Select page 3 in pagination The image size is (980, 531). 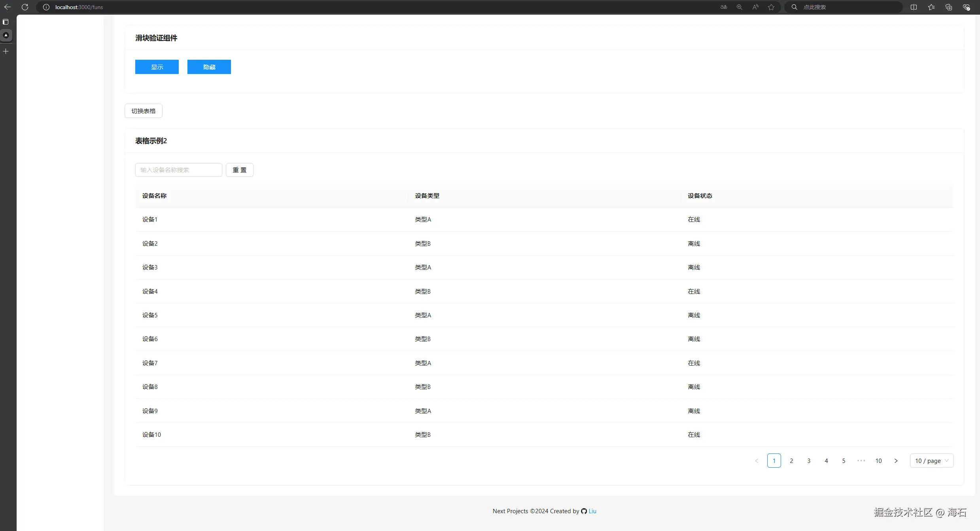[x=809, y=461]
